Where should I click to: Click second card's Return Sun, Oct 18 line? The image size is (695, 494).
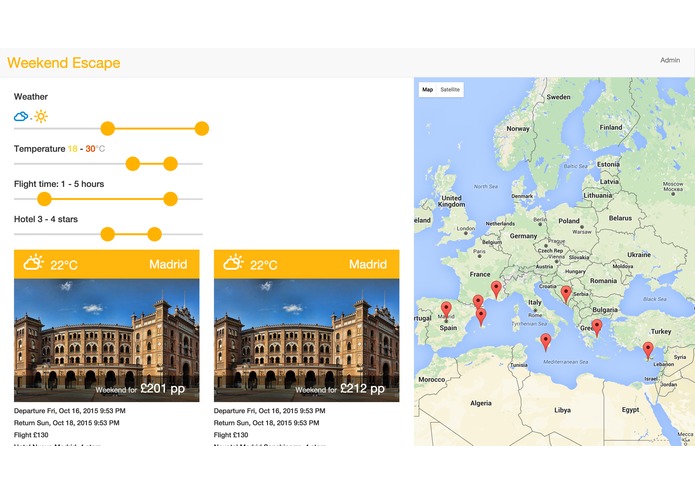[266, 423]
